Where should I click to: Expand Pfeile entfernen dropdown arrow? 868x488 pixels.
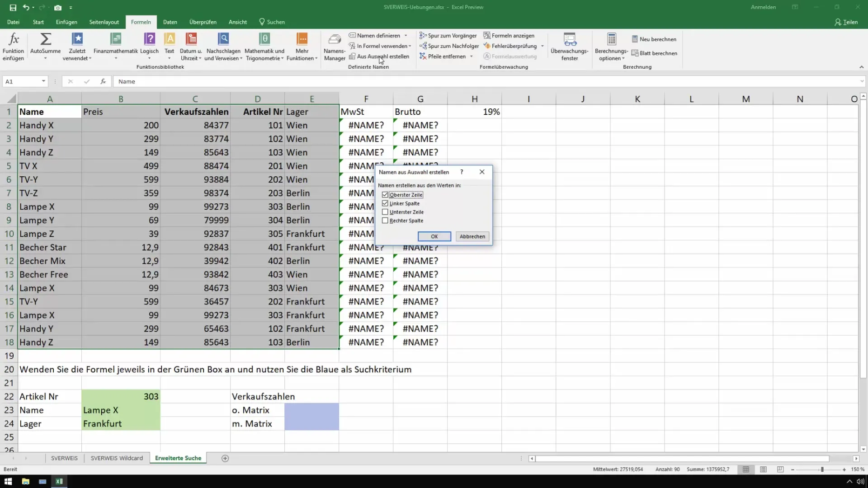pyautogui.click(x=472, y=56)
